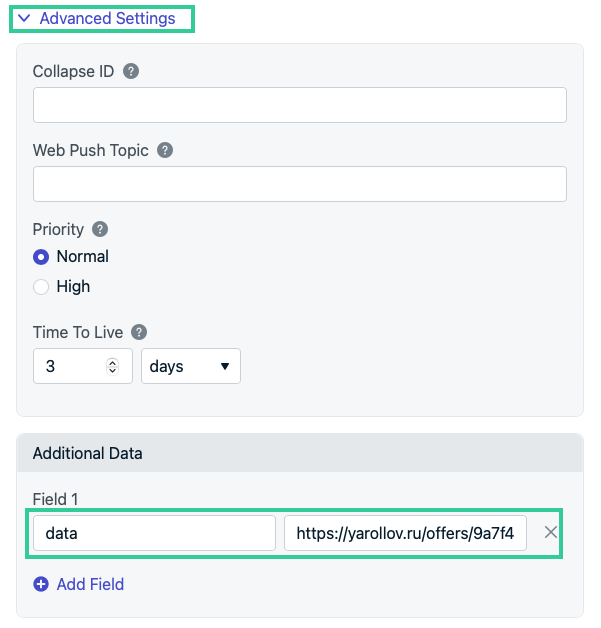Select the Normal priority radio button

tap(41, 257)
